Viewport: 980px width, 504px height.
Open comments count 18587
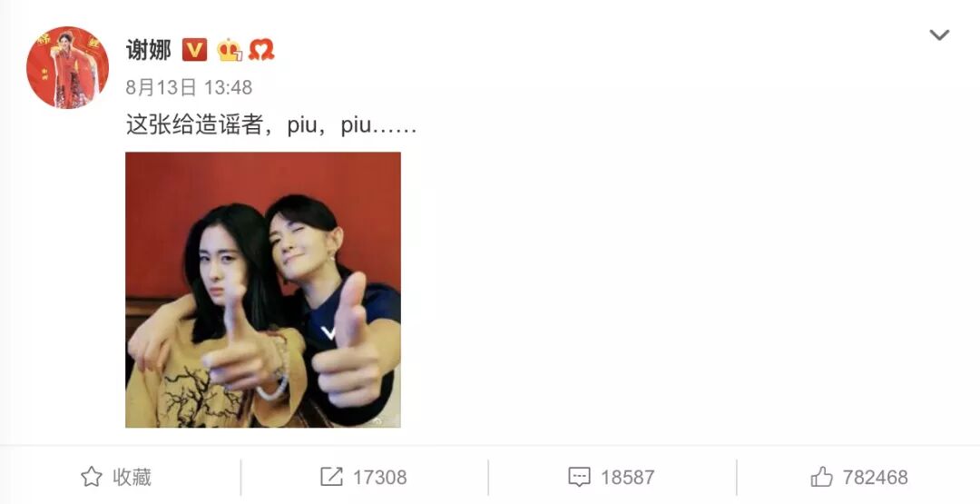(x=628, y=478)
